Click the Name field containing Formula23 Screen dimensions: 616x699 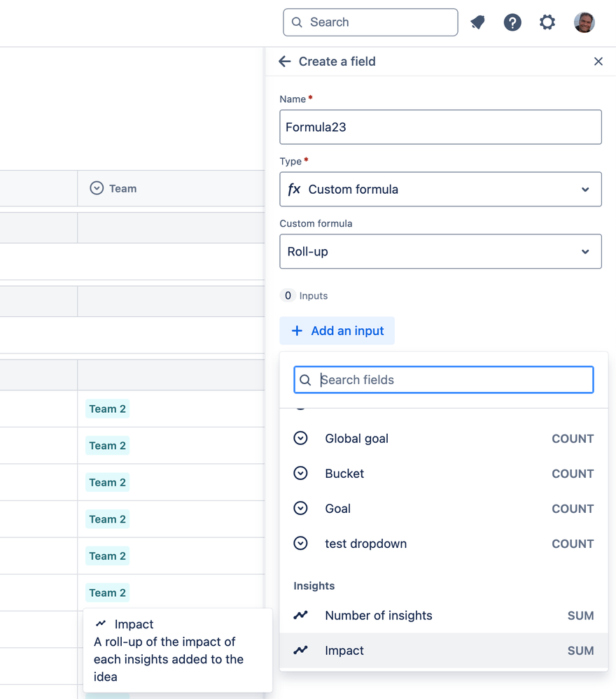[x=440, y=127]
